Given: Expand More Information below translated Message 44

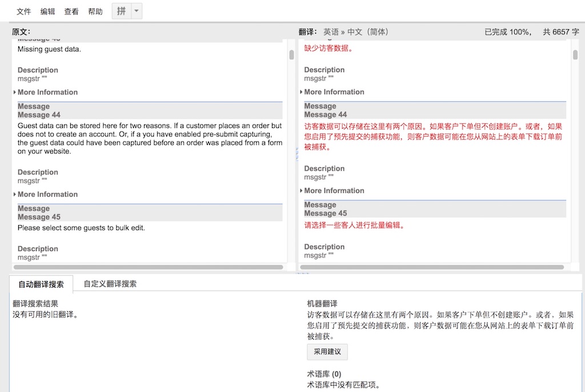Looking at the screenshot, I should [x=334, y=191].
